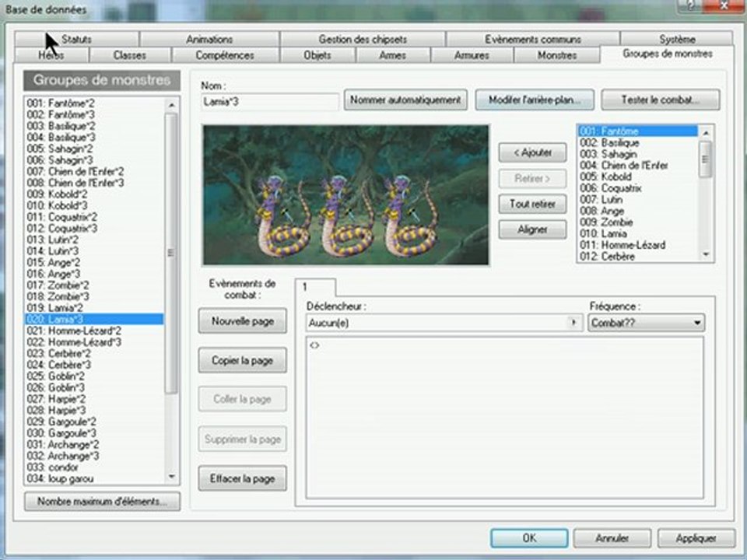Open the Armes tab
This screenshot has height=560, width=747.
click(x=393, y=55)
